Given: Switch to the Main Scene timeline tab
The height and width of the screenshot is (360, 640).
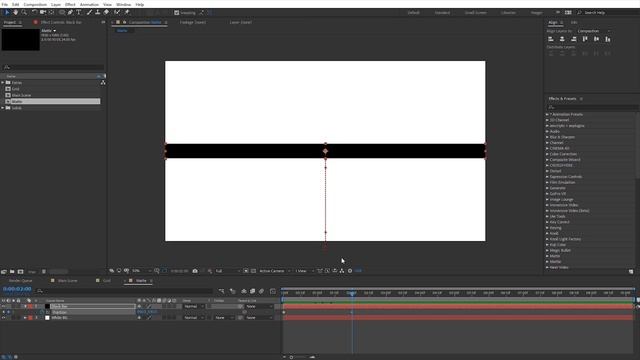Looking at the screenshot, I should point(67,281).
